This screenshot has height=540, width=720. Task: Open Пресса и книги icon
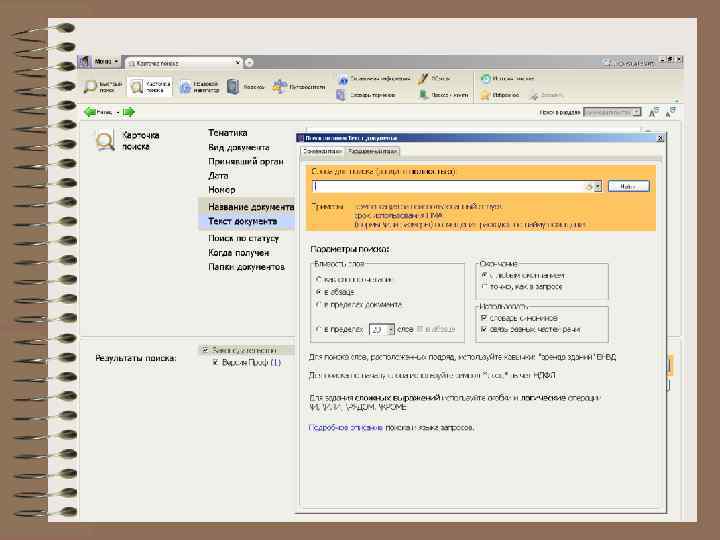[423, 95]
